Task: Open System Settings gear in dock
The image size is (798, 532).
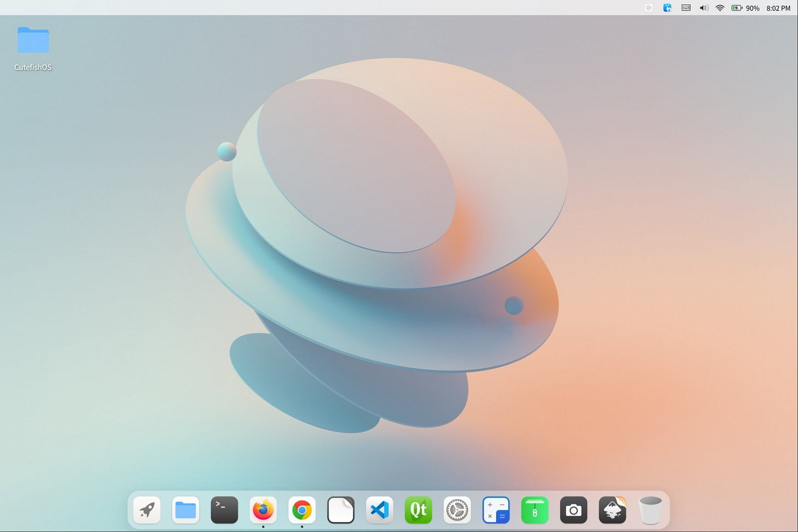Action: point(457,510)
